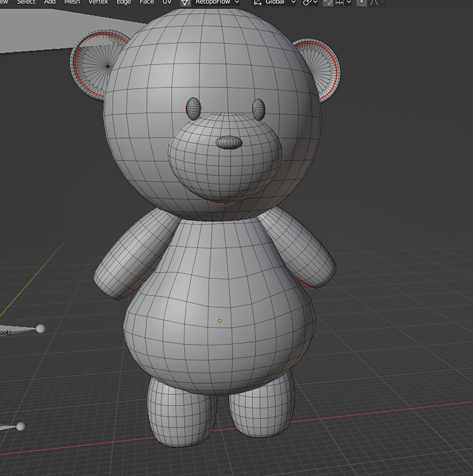Open the Select menu
473x476 pixels.
click(x=26, y=2)
